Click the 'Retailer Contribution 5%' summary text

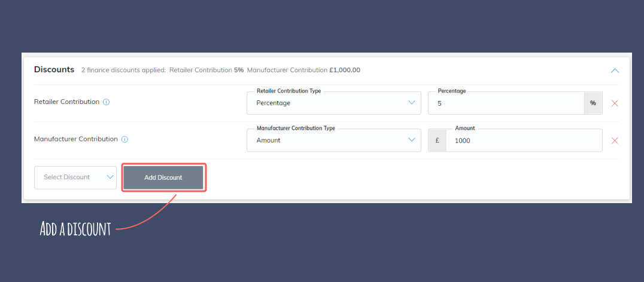pos(206,70)
